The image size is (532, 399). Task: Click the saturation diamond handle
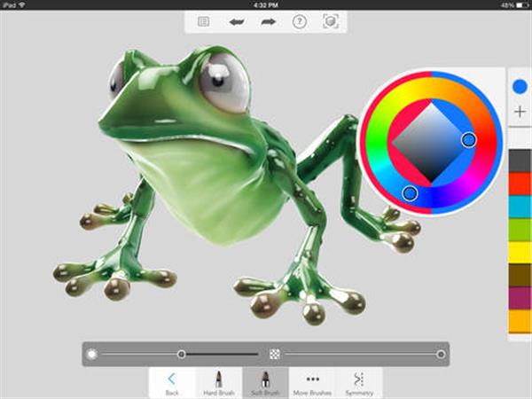click(x=468, y=139)
